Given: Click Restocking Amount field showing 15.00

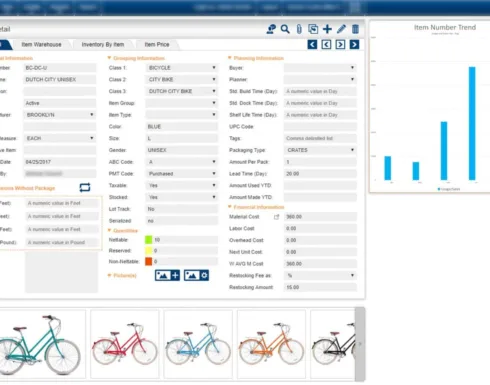Looking at the screenshot, I should (x=320, y=287).
